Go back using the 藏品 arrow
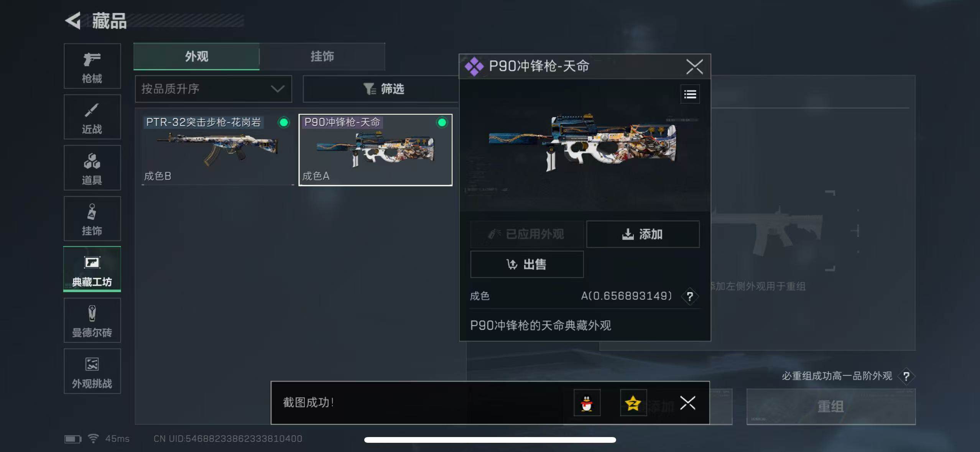The image size is (980, 452). click(73, 20)
